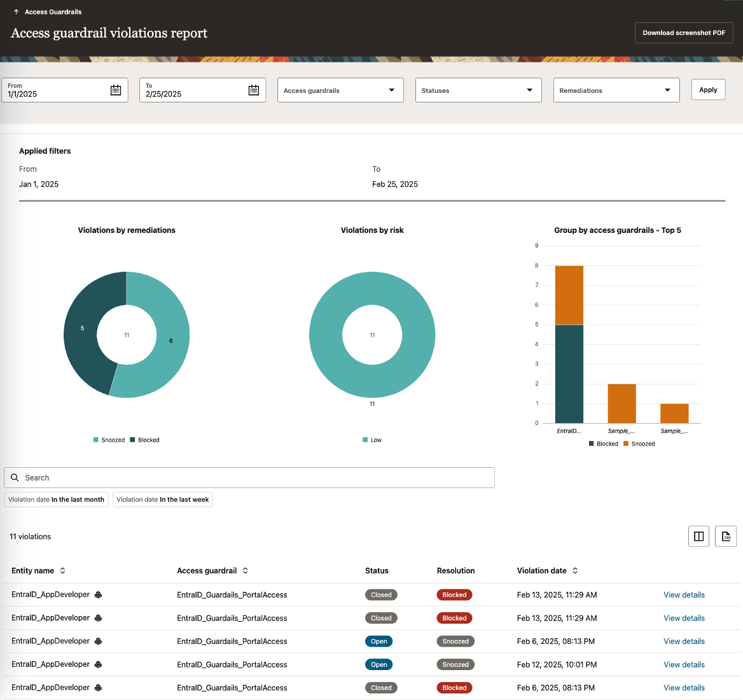Sort the table by Violation date

click(576, 570)
